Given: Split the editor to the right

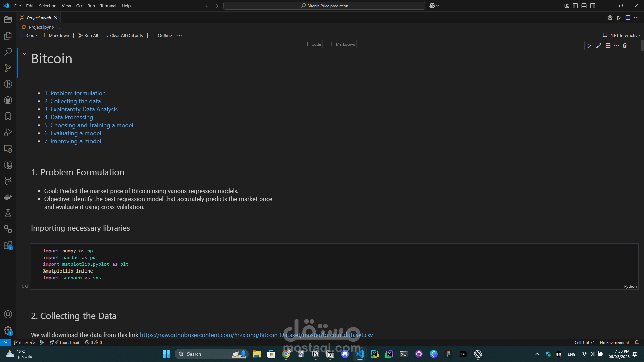Looking at the screenshot, I should [628, 18].
